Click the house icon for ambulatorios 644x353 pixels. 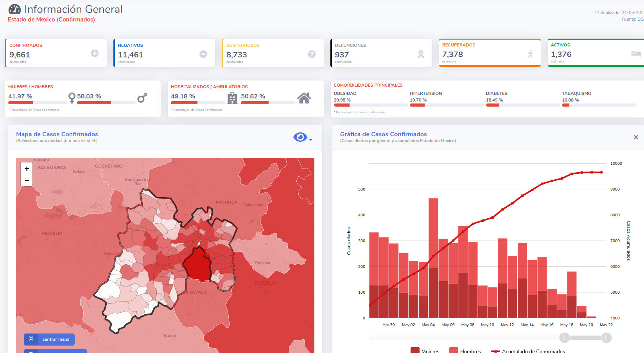point(304,98)
